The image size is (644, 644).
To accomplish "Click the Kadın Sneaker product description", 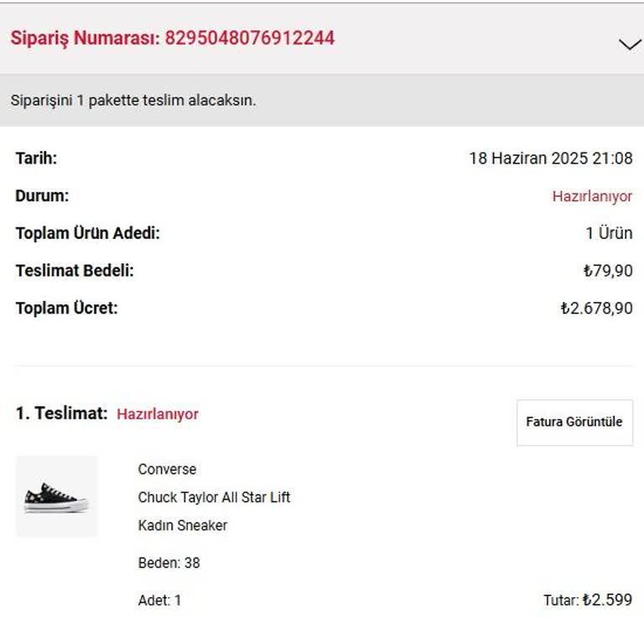I will pos(183,526).
